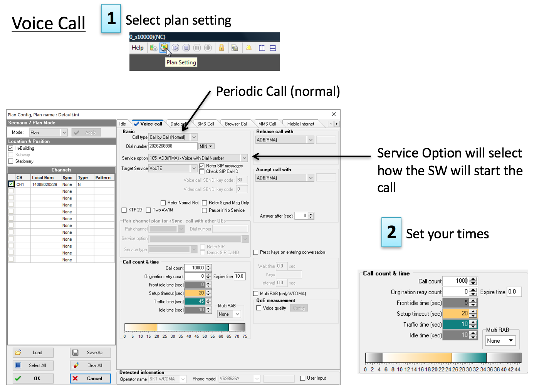Image resolution: width=544 pixels, height=392 pixels.
Task: Click the Call count stepper in the dialog
Action: [208, 268]
